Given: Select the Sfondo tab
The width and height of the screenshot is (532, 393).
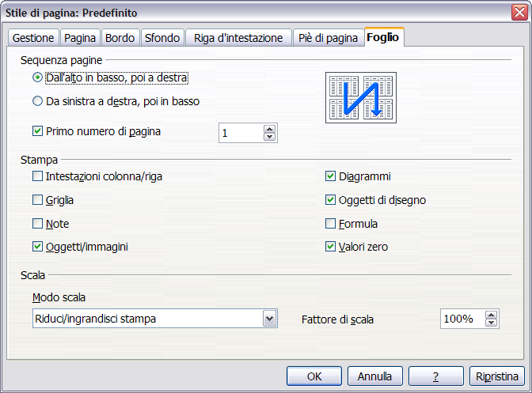Looking at the screenshot, I should [162, 38].
